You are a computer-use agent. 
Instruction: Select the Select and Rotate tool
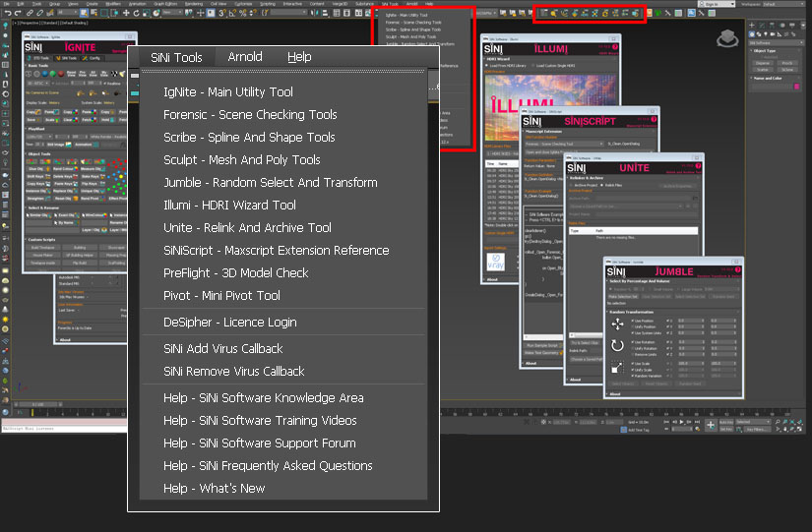(136, 13)
